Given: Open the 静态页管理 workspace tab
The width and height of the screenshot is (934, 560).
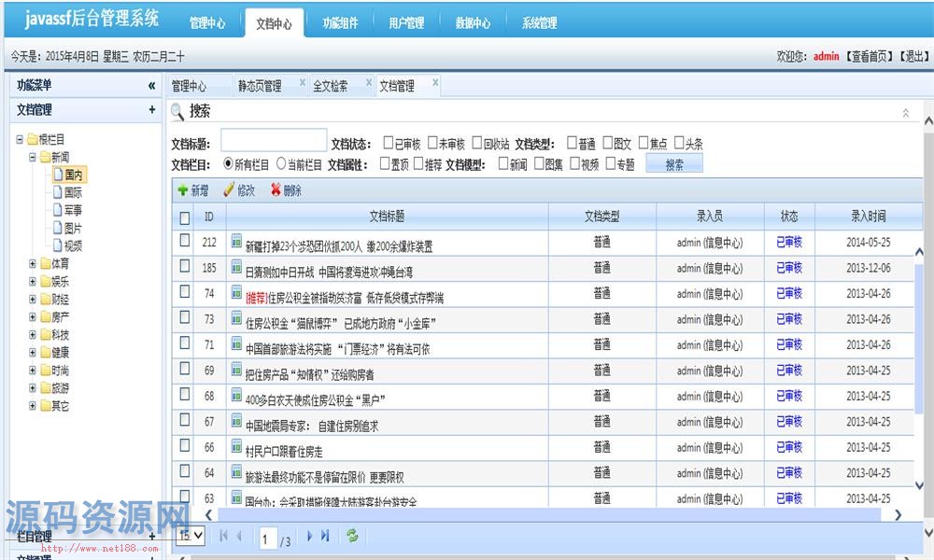Looking at the screenshot, I should pos(262,83).
